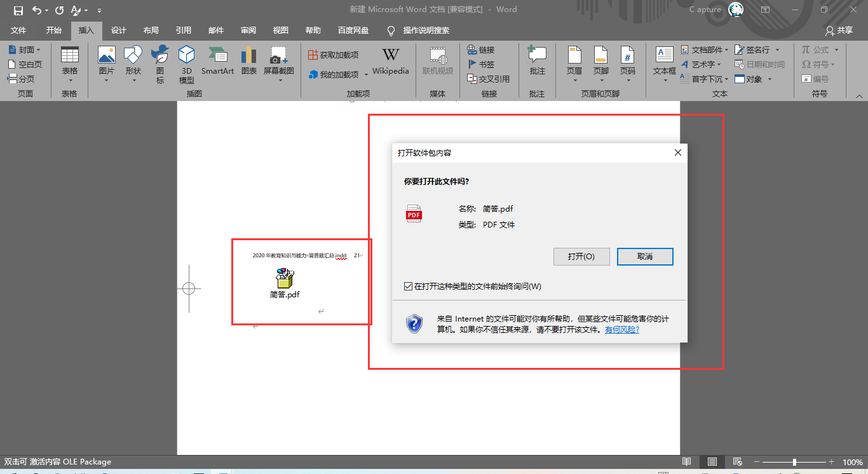The height and width of the screenshot is (474, 868).
Task: Customize the Quick Access Toolbar dropdown
Action: click(x=100, y=11)
